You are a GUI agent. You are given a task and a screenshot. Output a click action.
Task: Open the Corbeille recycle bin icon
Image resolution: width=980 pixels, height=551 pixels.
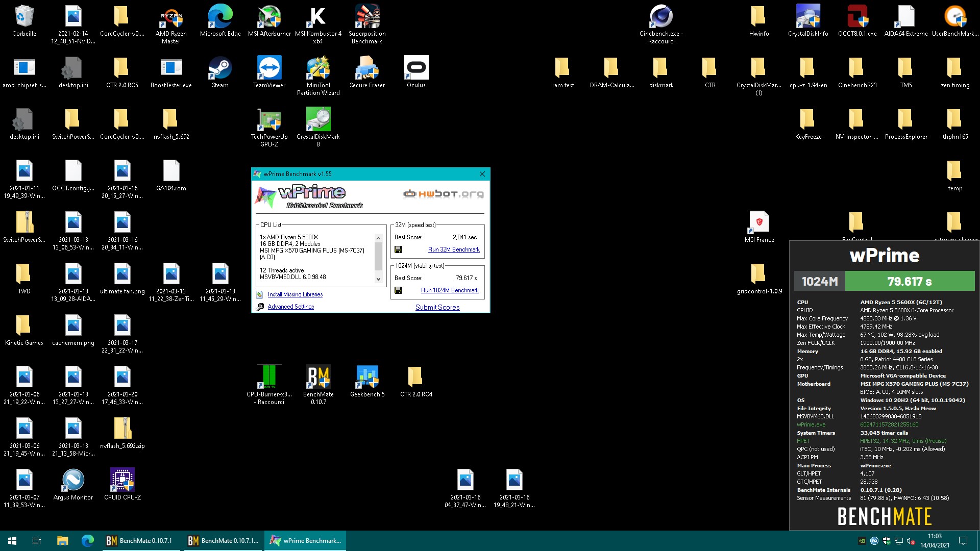click(x=24, y=20)
